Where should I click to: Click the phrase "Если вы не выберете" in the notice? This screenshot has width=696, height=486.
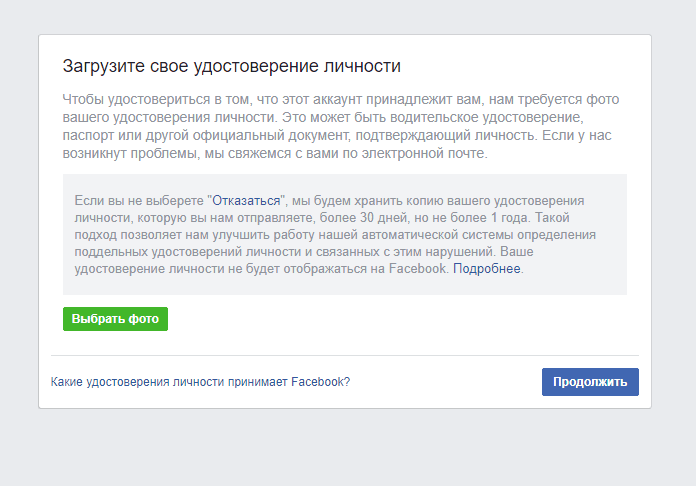coord(139,201)
